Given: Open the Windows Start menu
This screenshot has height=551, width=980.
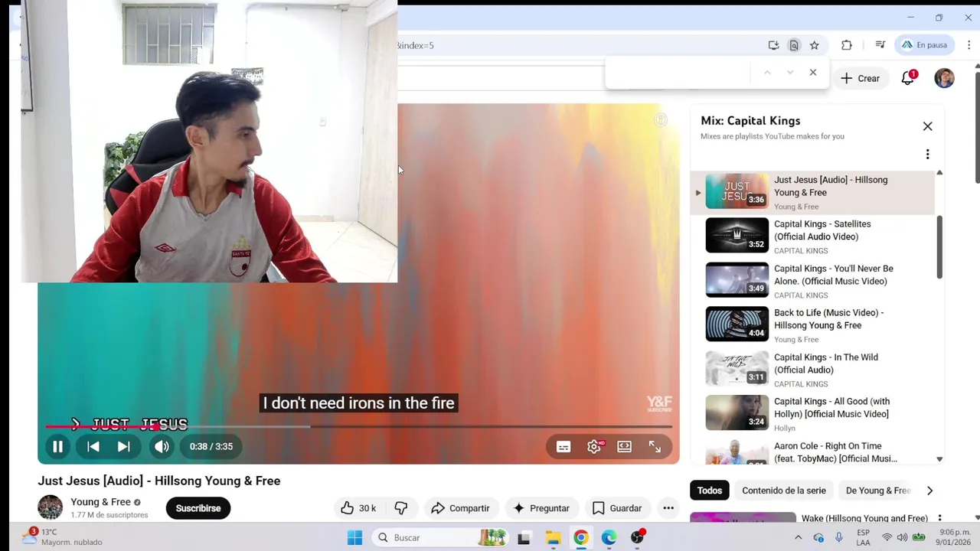Looking at the screenshot, I should pos(354,538).
